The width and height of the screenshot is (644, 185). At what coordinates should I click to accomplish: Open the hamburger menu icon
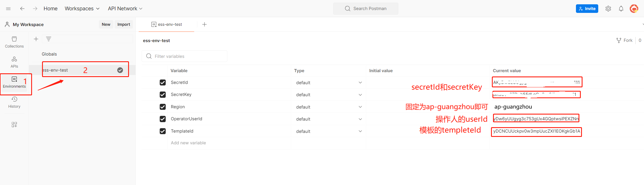click(8, 9)
